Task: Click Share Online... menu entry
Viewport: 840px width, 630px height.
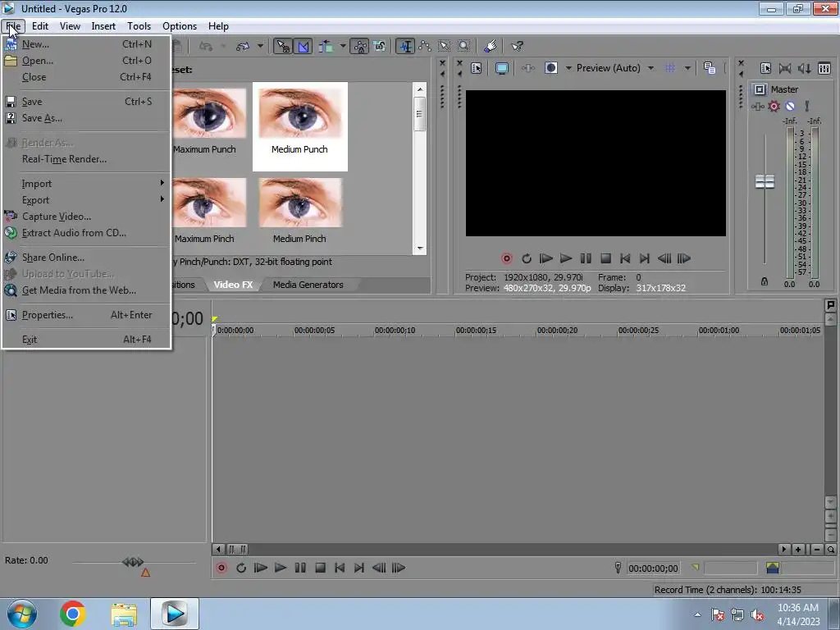Action: tap(85, 258)
